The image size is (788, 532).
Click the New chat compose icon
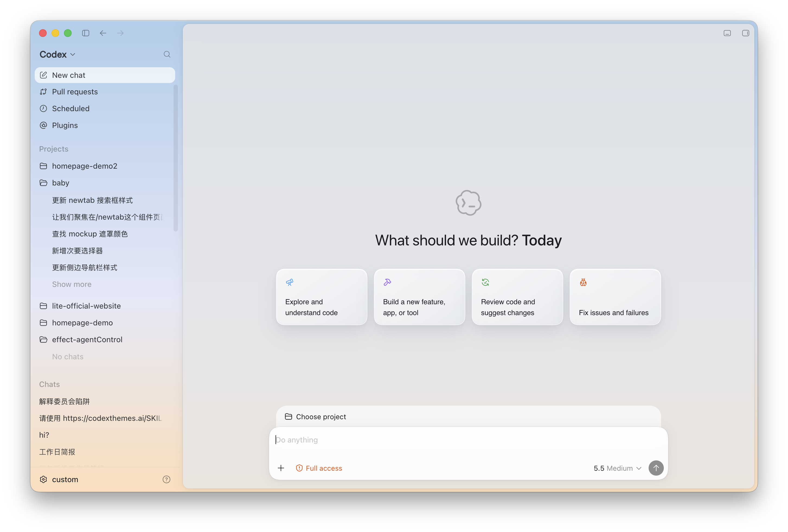click(43, 75)
